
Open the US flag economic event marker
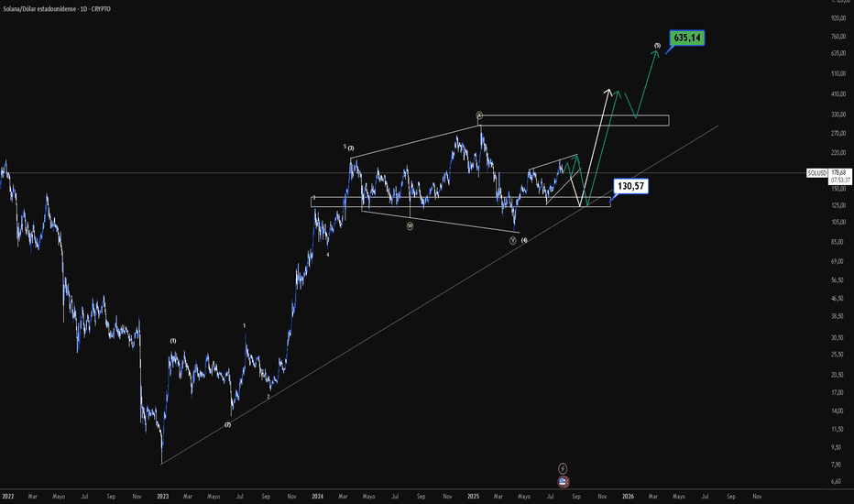564,482
